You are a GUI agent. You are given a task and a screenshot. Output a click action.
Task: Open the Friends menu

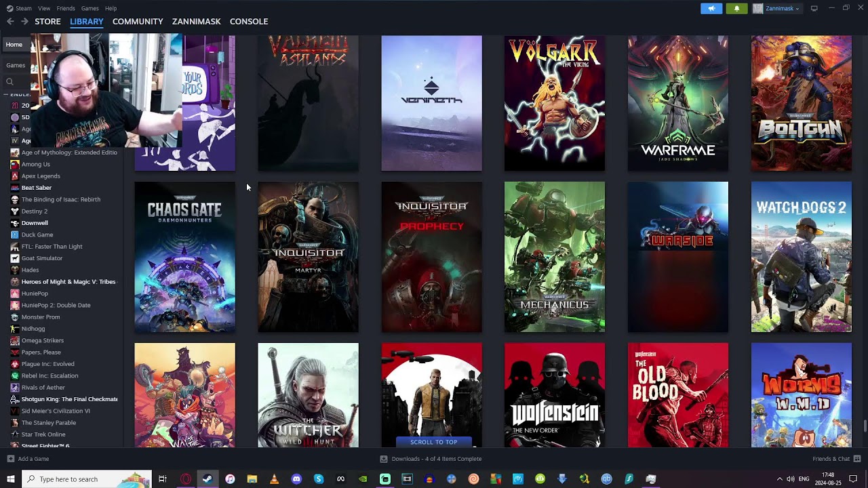66,8
